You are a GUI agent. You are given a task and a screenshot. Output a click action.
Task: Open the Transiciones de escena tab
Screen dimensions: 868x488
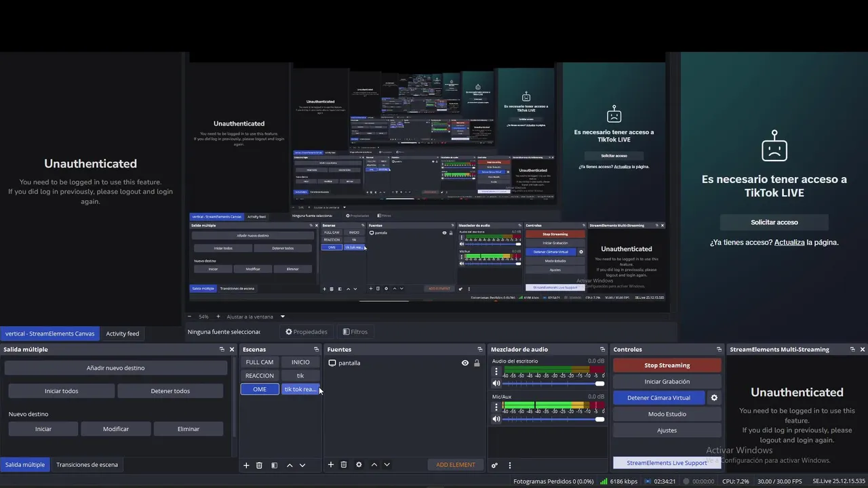click(x=87, y=465)
